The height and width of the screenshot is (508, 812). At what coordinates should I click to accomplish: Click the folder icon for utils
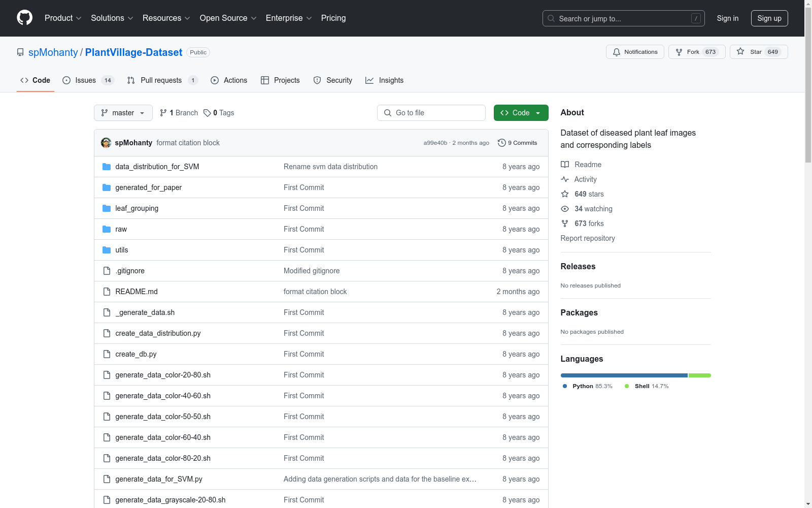pyautogui.click(x=107, y=250)
